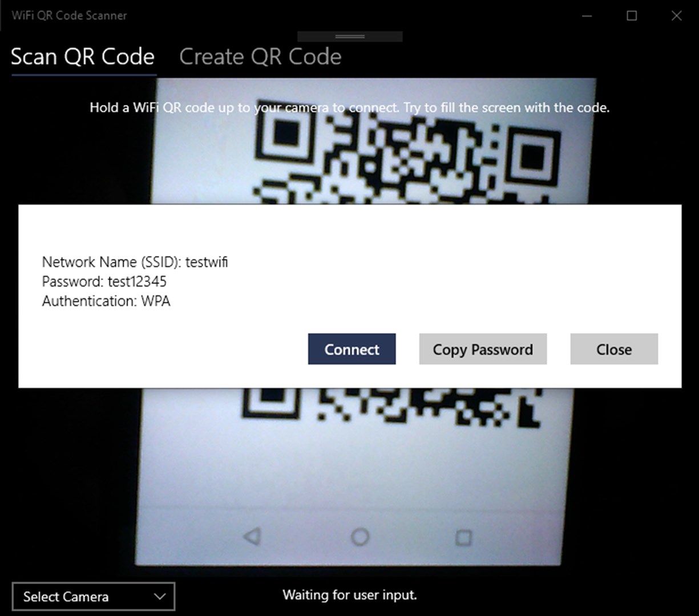Expand the camera source selector
Image resolution: width=699 pixels, height=616 pixels.
93,597
